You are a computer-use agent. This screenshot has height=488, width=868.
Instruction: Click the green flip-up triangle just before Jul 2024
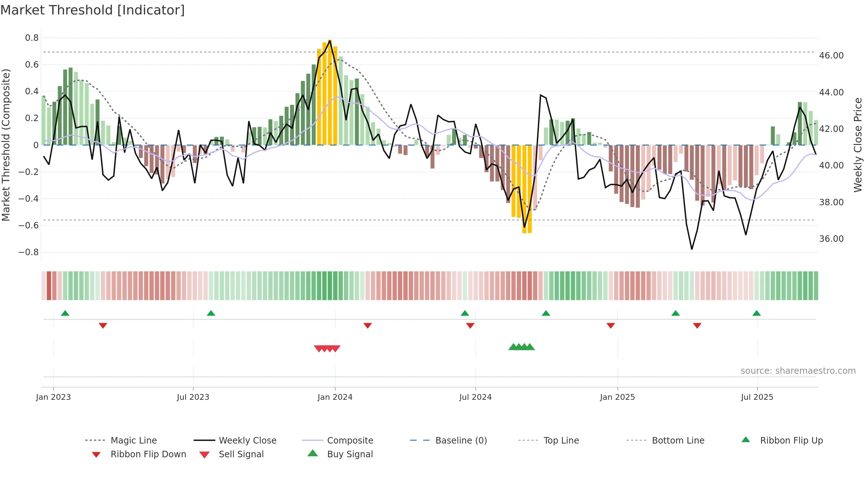click(x=465, y=313)
